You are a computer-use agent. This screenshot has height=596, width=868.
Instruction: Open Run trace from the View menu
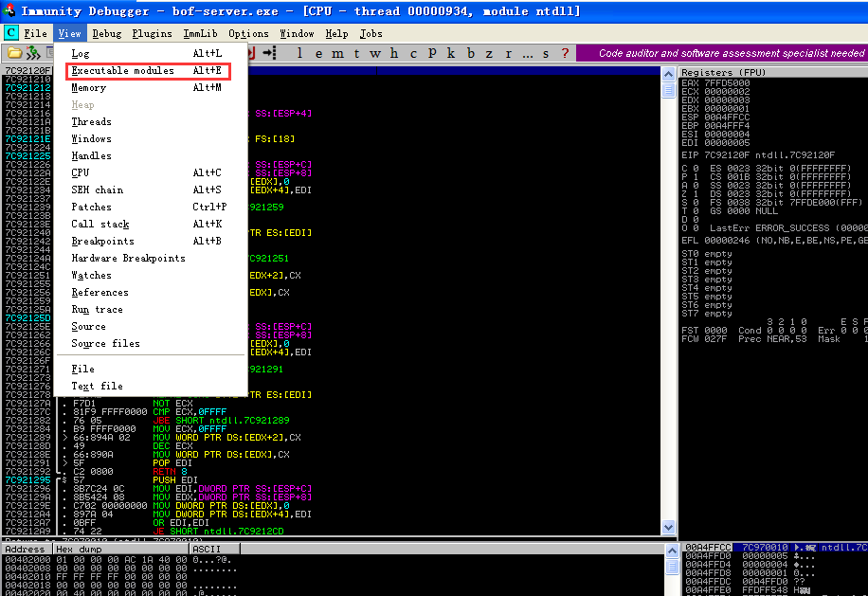[x=151, y=309]
